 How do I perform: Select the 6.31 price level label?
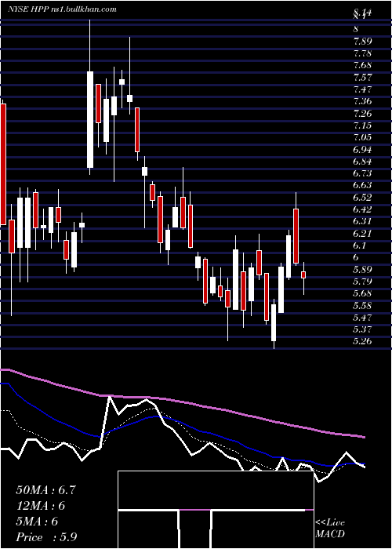pos(362,221)
